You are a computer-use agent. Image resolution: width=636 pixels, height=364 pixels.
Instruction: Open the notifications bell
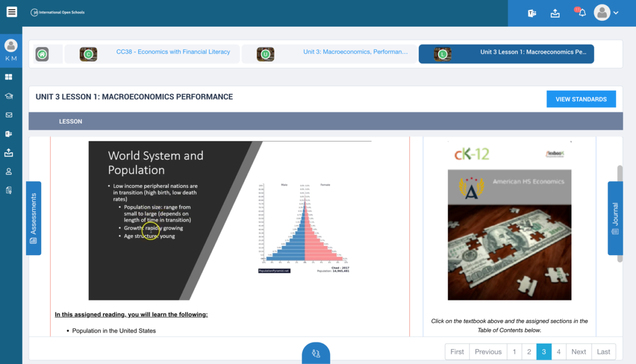point(582,12)
